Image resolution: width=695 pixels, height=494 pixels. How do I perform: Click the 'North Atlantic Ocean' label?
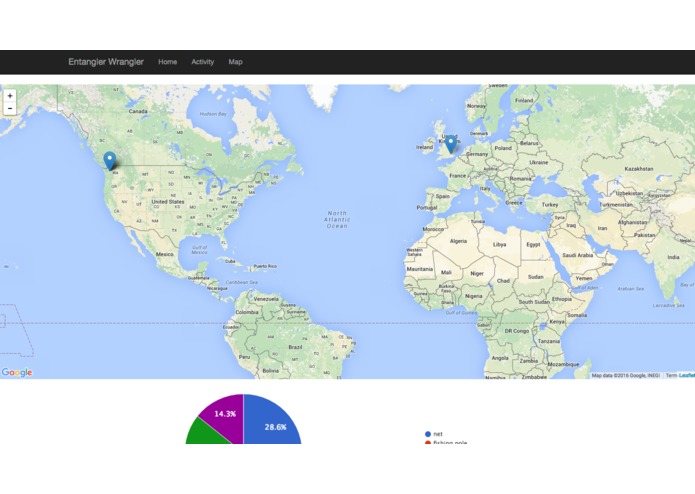(337, 219)
